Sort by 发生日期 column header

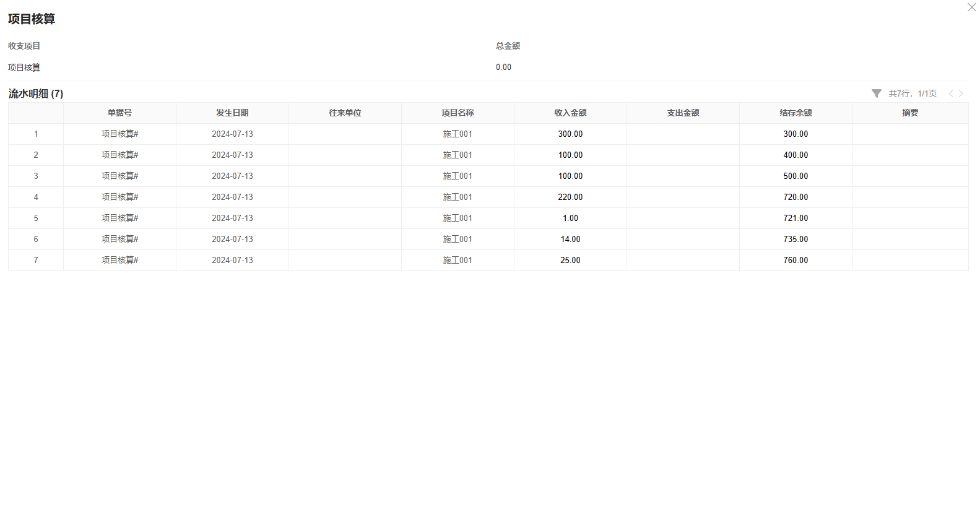point(232,113)
